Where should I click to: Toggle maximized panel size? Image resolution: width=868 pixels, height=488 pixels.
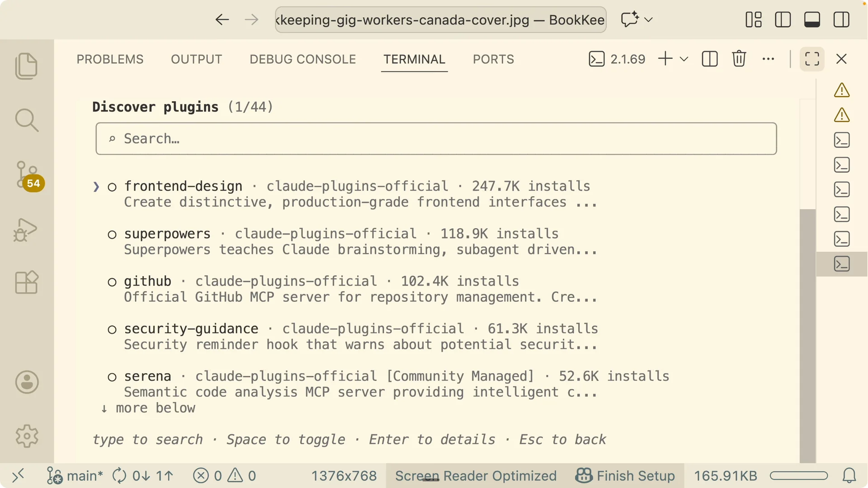(812, 59)
